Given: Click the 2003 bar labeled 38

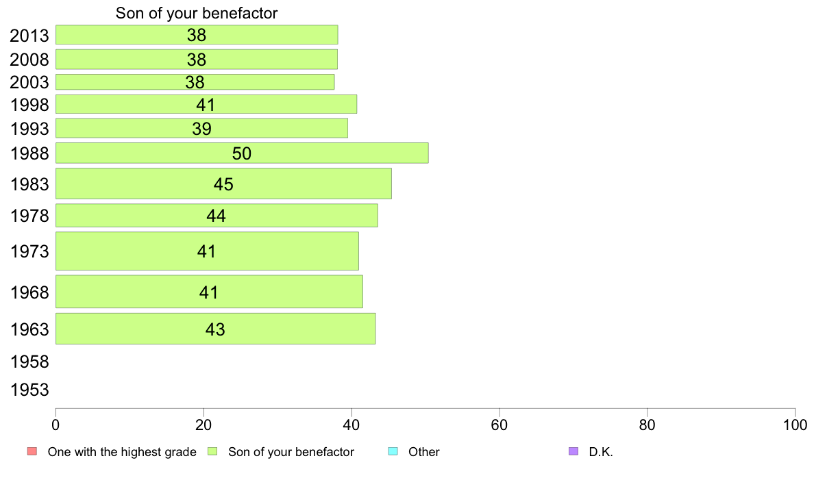Looking at the screenshot, I should (195, 82).
